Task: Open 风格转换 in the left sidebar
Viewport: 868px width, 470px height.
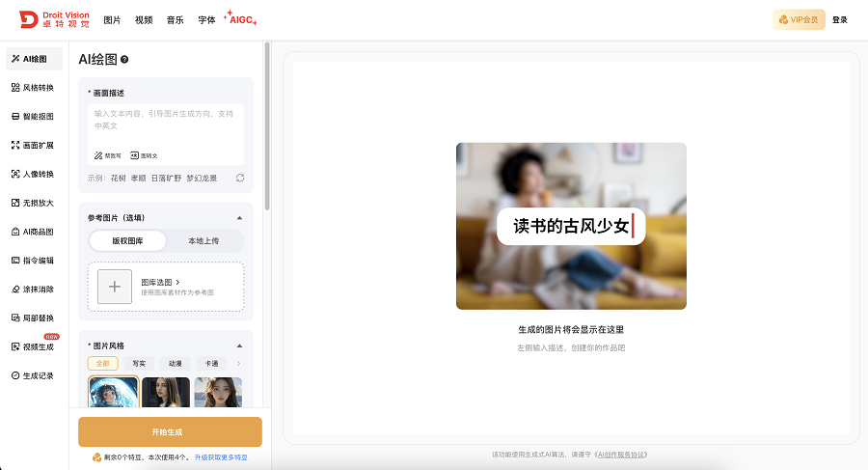Action: [x=38, y=88]
